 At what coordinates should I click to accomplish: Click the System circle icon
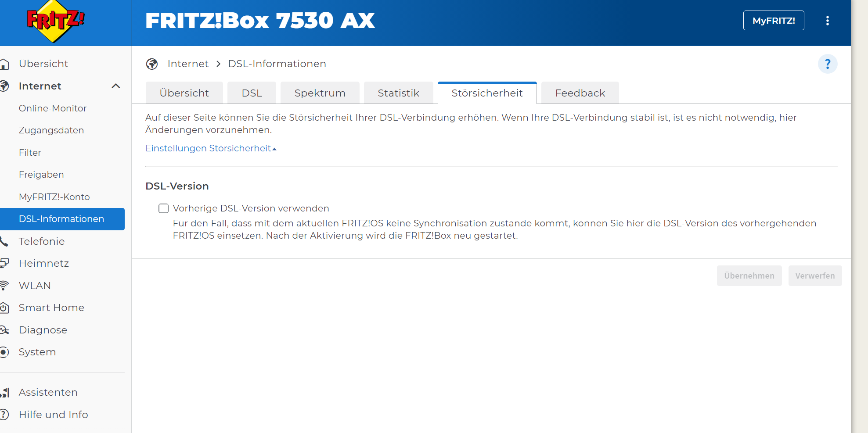pos(4,352)
